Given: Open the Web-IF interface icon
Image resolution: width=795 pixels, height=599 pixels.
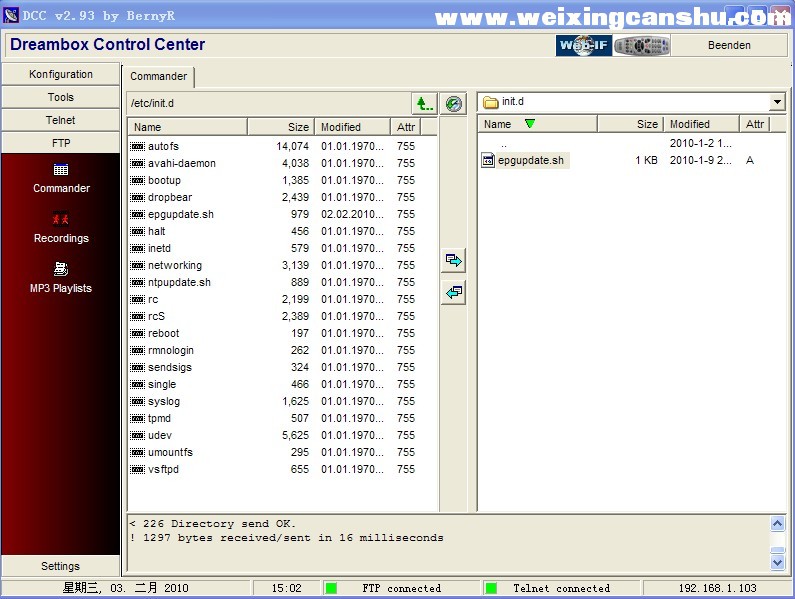Looking at the screenshot, I should coord(584,45).
